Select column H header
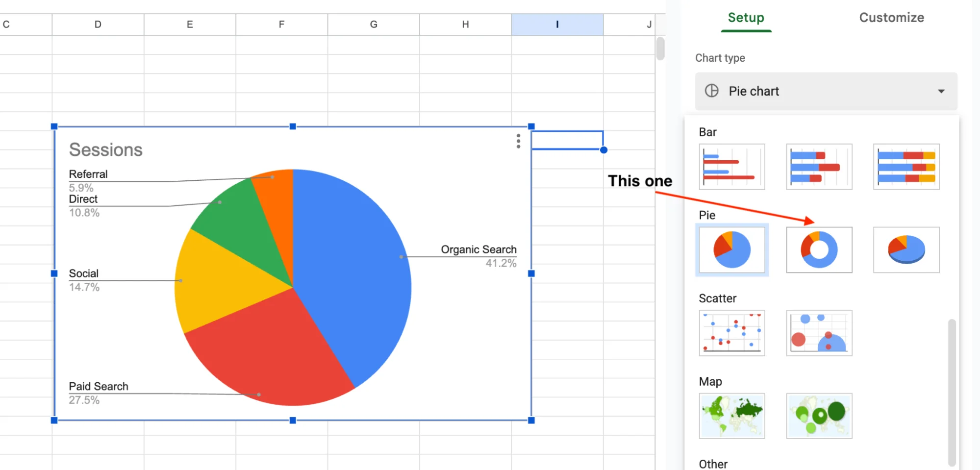 pos(465,25)
